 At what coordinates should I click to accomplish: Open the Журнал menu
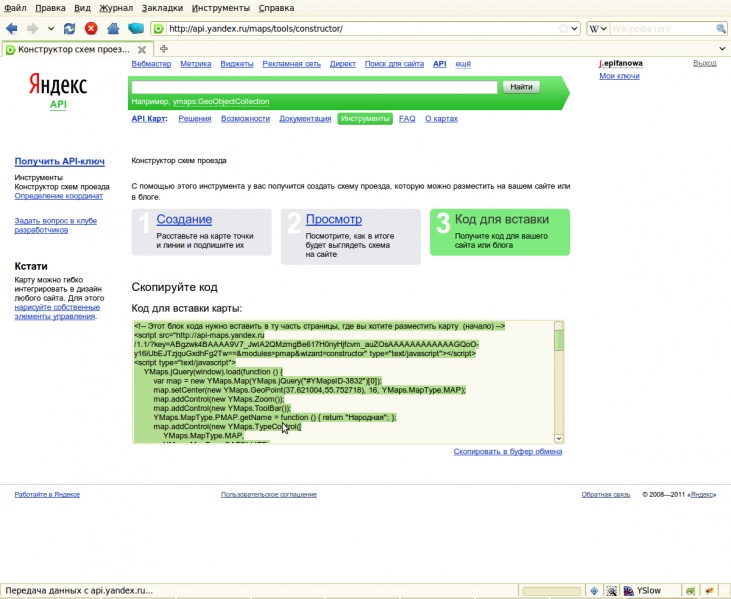(x=116, y=8)
